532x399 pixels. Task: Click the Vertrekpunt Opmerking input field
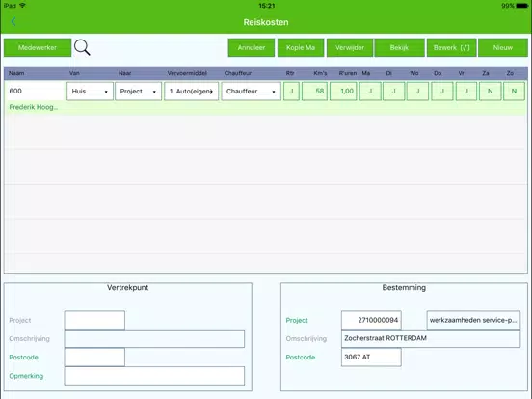click(154, 376)
